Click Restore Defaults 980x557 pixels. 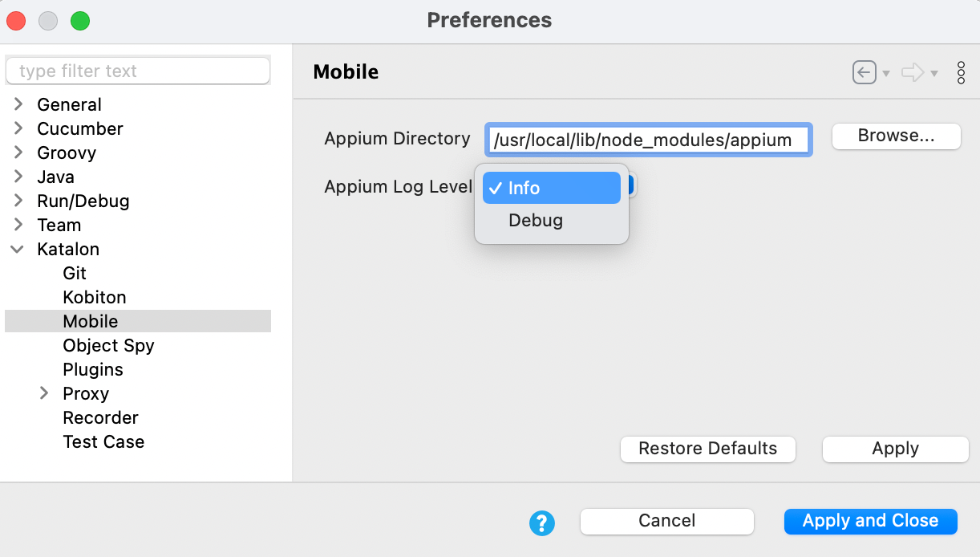point(707,449)
